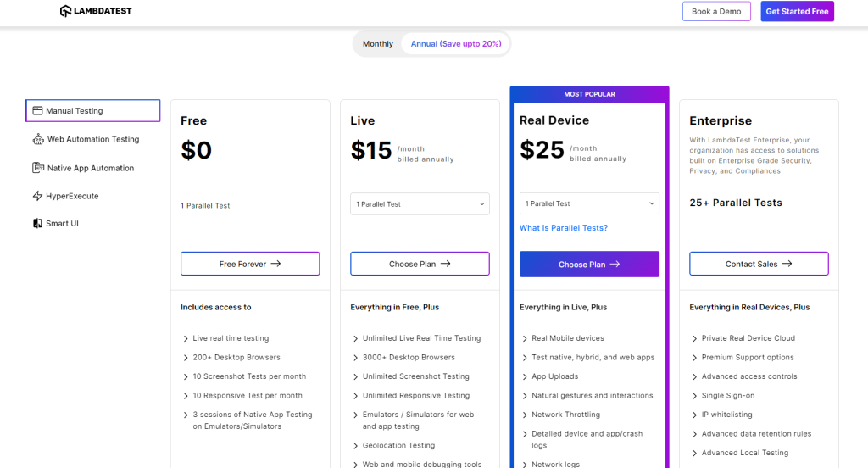Switch billing to Monthly

point(378,44)
